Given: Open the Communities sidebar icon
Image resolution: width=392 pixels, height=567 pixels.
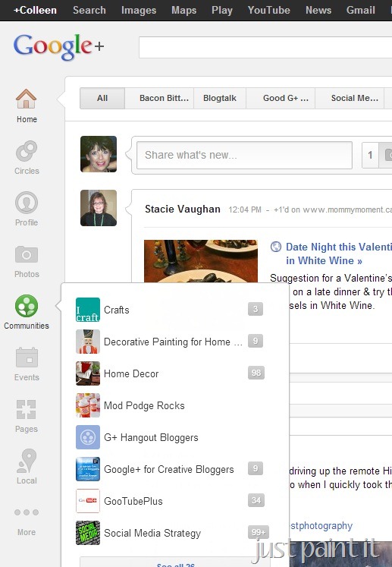Looking at the screenshot, I should tap(27, 306).
